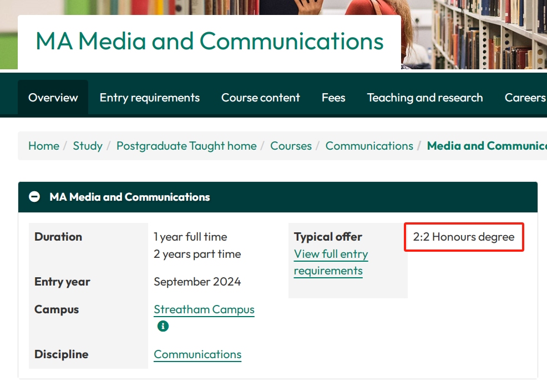The height and width of the screenshot is (392, 547).
Task: Follow the Streatham Campus link
Action: (x=204, y=309)
